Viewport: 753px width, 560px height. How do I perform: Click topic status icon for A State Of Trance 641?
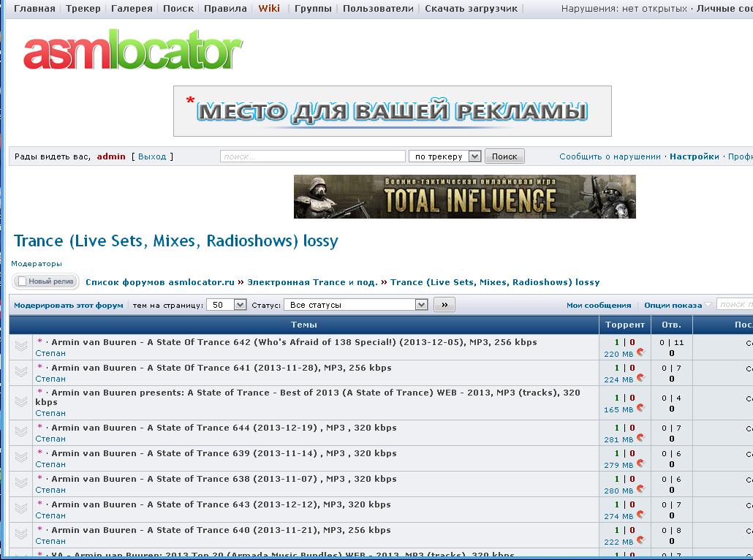coord(21,373)
